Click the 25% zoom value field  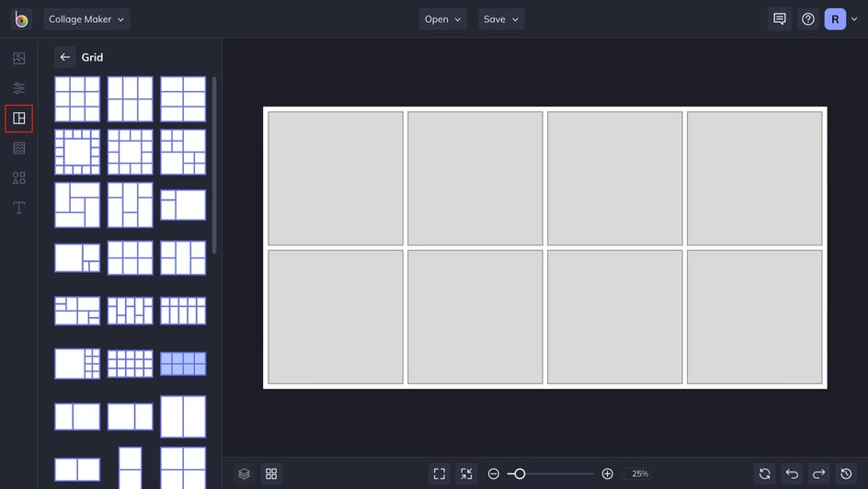point(640,474)
